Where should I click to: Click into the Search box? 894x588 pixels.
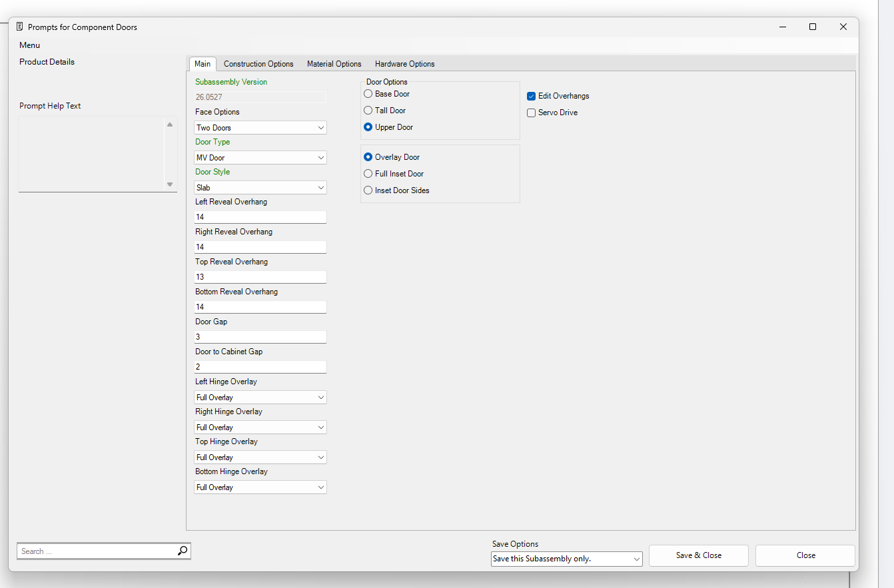coord(97,551)
